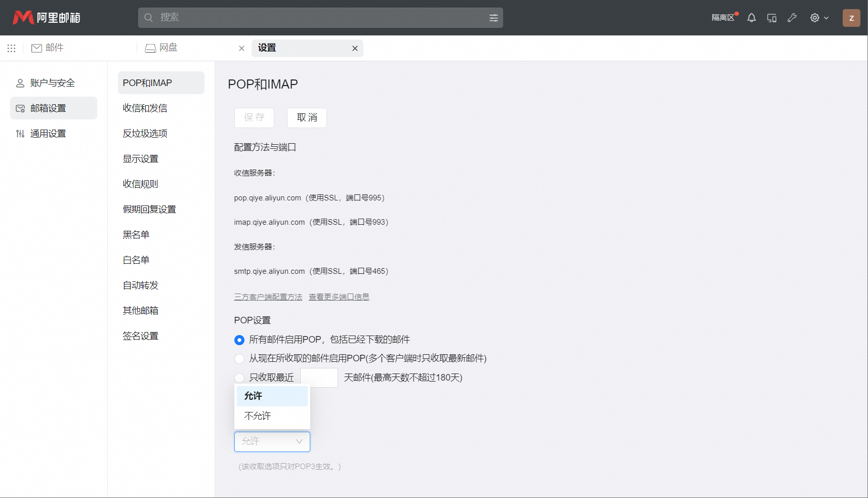868x498 pixels.
Task: Open the apps grid icon
Action: click(x=12, y=48)
